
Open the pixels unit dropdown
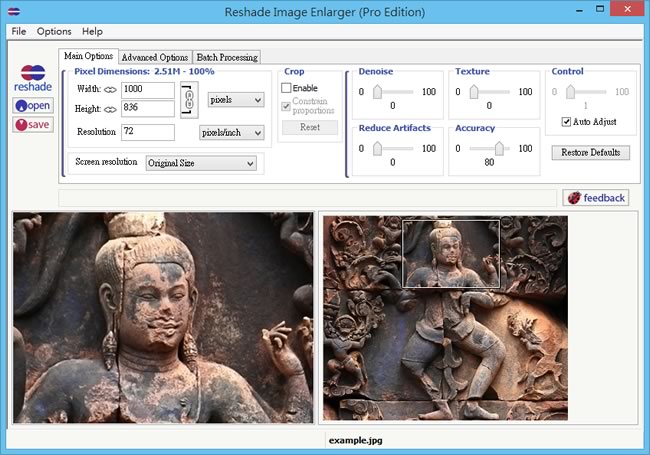click(x=236, y=100)
